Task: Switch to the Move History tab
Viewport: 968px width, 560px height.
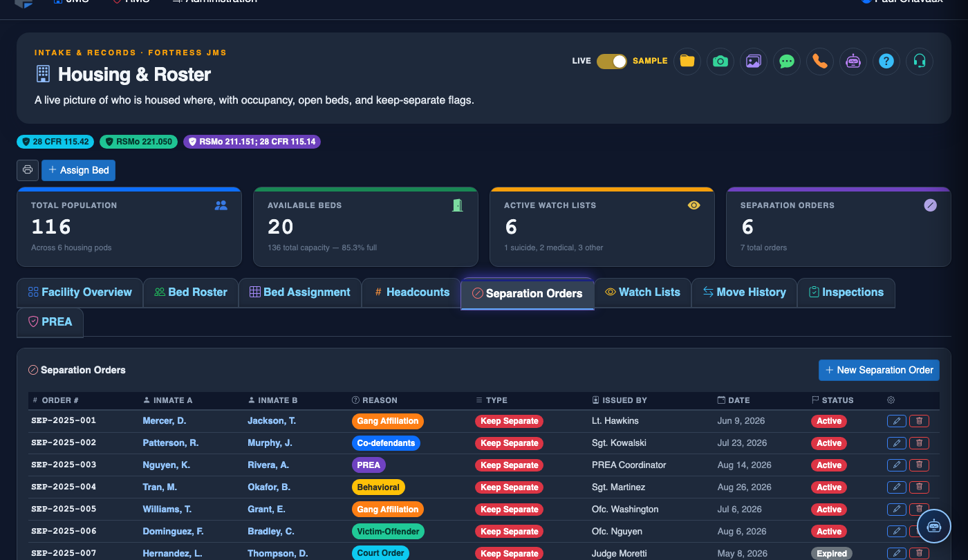Action: (x=744, y=292)
